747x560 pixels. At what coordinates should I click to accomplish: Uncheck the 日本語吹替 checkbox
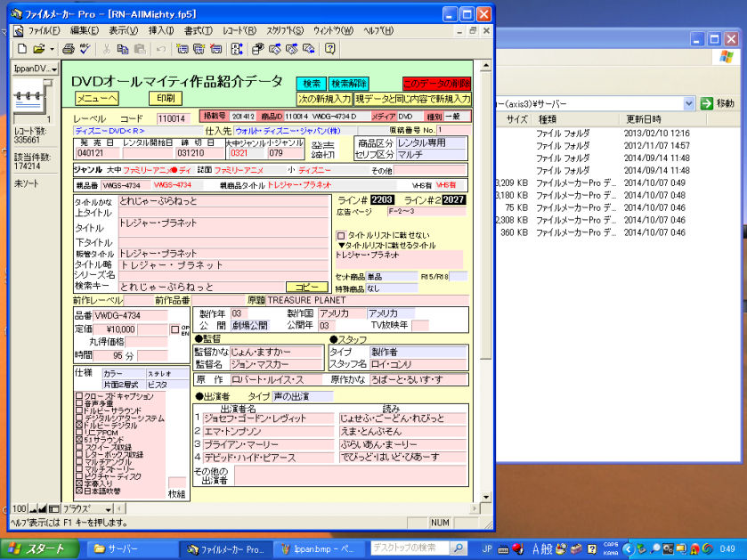click(x=79, y=491)
